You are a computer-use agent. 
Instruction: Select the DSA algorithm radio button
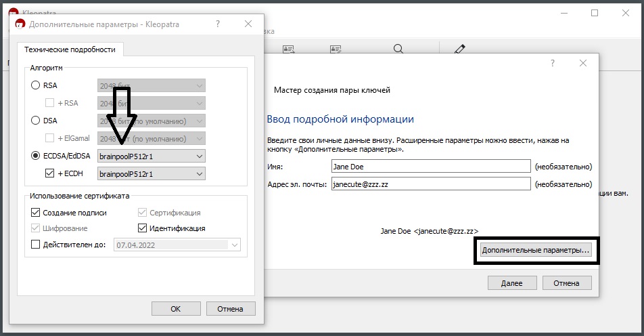36,121
